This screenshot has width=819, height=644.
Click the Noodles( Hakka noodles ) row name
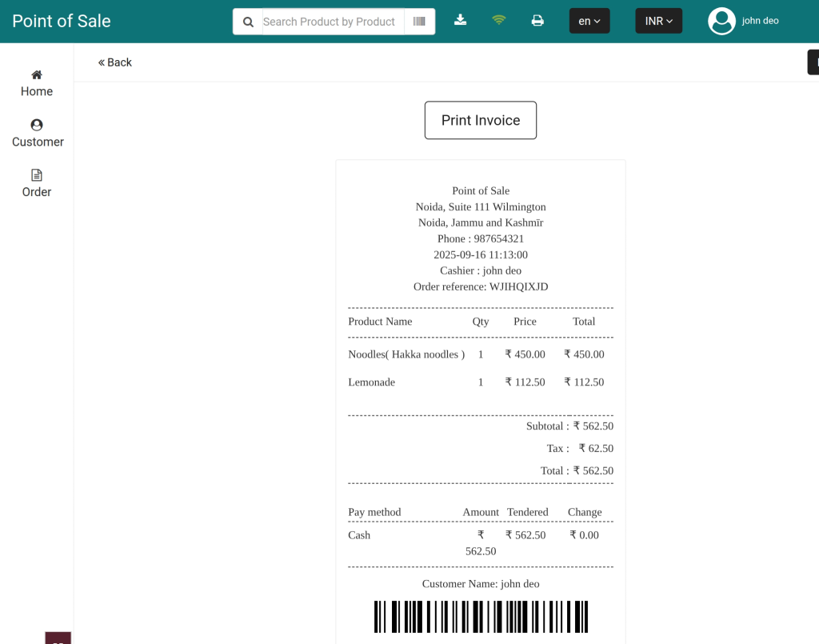[x=406, y=354]
